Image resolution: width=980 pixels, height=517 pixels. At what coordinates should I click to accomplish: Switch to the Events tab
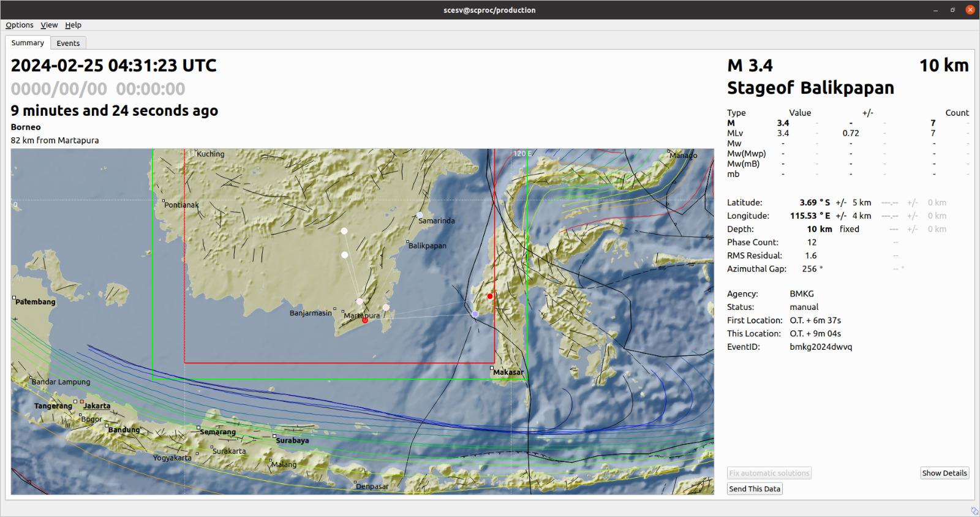(68, 43)
